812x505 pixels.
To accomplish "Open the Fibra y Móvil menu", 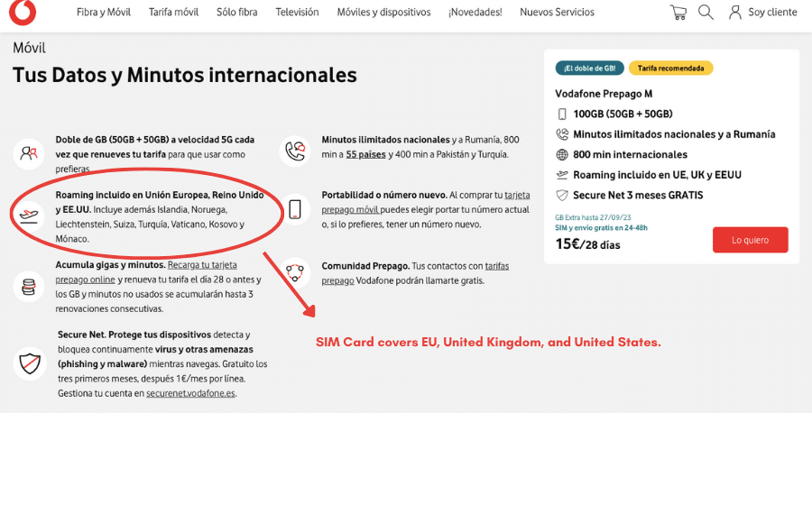I will (104, 12).
